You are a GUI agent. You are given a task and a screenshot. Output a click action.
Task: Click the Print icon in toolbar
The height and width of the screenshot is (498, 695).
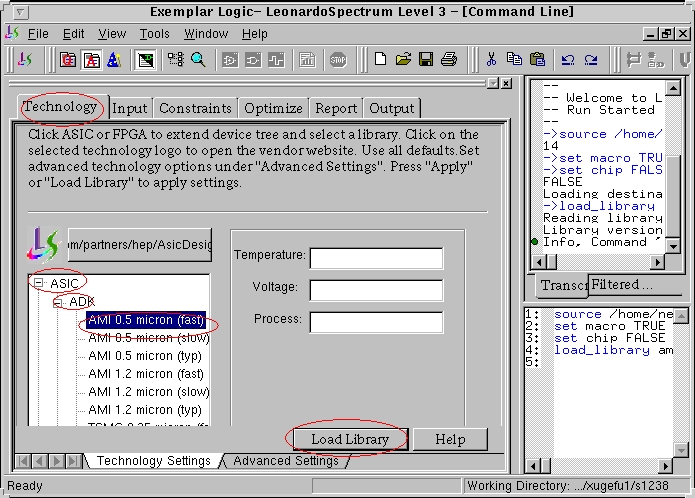click(x=449, y=59)
